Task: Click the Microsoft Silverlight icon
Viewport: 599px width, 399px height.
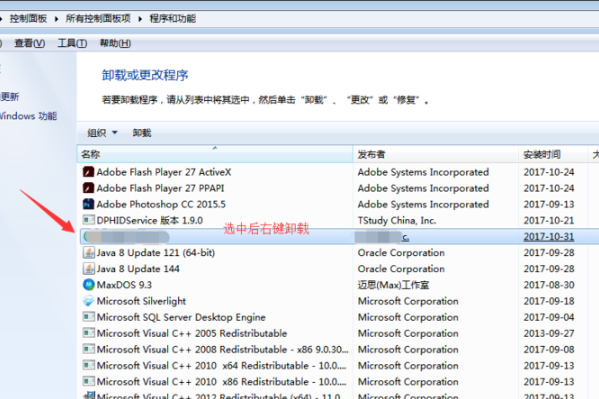Action: (x=89, y=301)
